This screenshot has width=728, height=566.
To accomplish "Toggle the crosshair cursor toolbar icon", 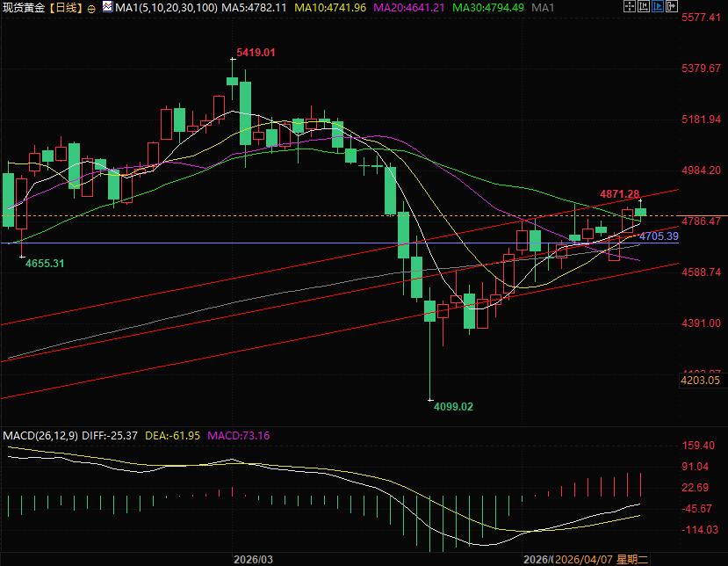I will tap(629, 6).
